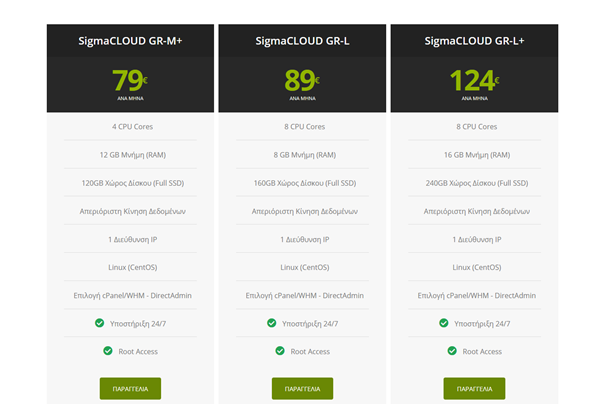Click the 12 GB Μνήμη (RAM) row
This screenshot has width=602, height=404.
coord(130,155)
